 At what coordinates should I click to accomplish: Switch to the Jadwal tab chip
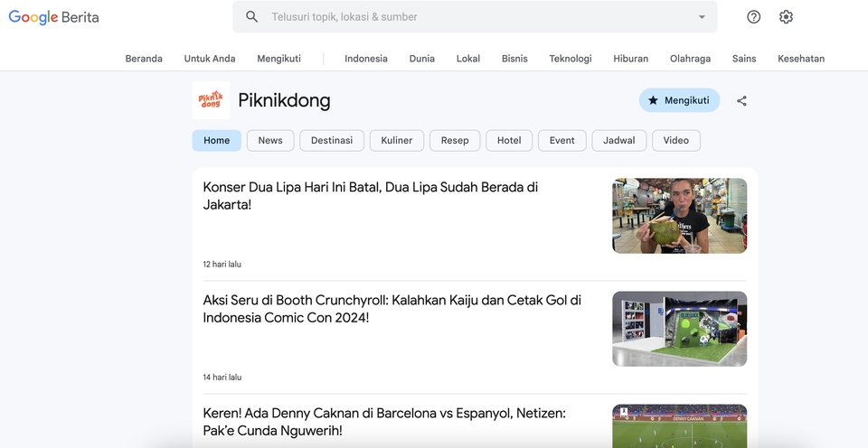[x=618, y=141]
